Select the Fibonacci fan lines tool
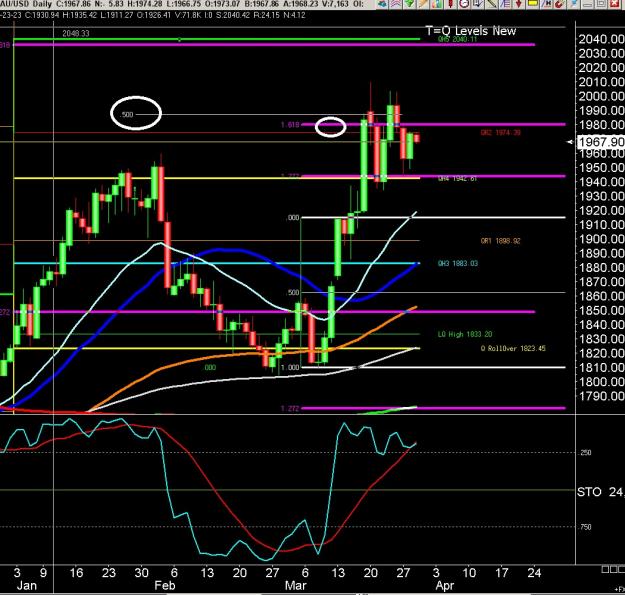The width and height of the screenshot is (625, 595). [505, 4]
